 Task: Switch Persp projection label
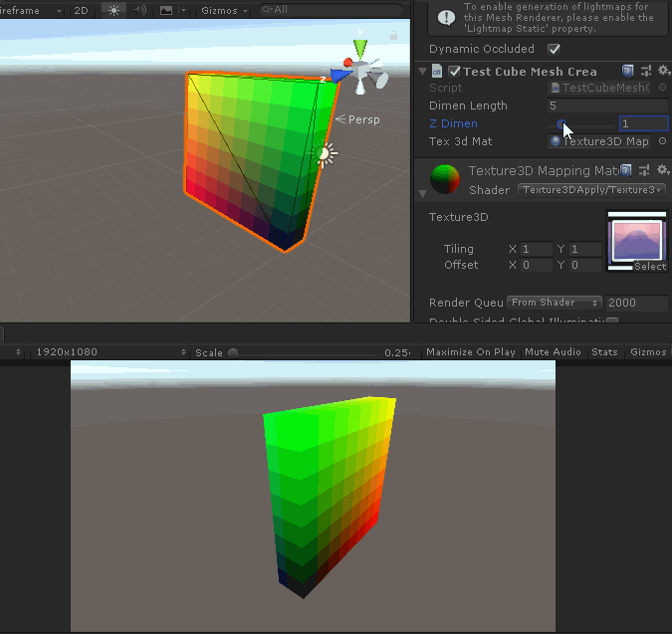363,119
